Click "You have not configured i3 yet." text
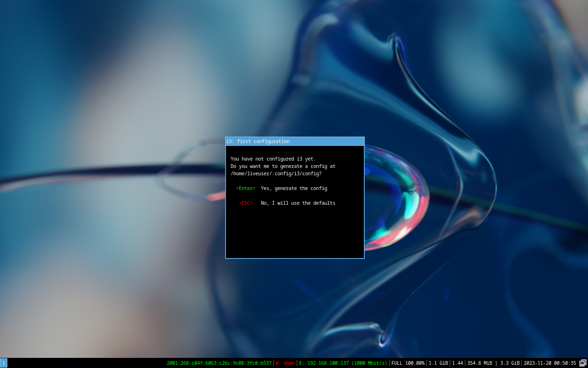588x368 pixels. (x=273, y=159)
